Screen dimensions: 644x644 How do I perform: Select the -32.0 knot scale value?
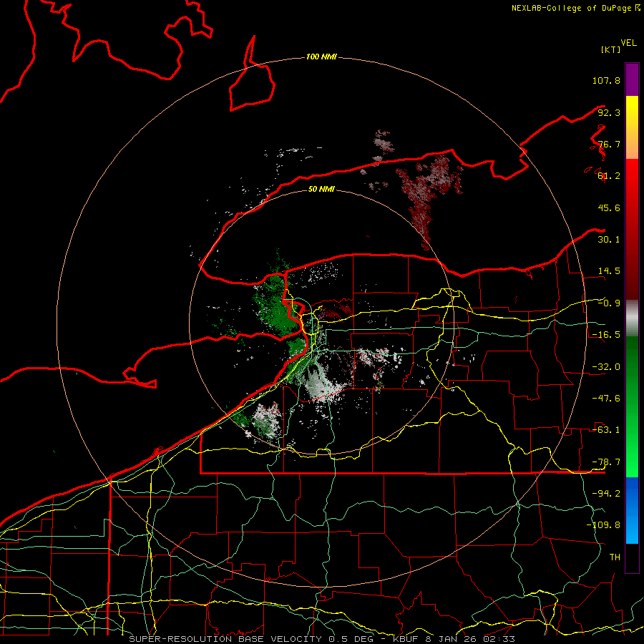point(606,367)
